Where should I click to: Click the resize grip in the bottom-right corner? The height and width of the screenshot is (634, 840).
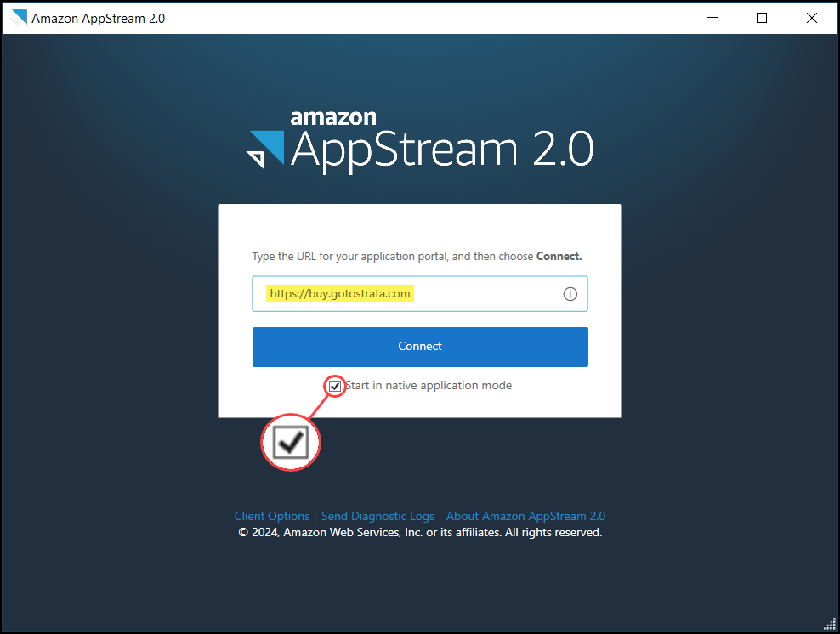(x=831, y=626)
